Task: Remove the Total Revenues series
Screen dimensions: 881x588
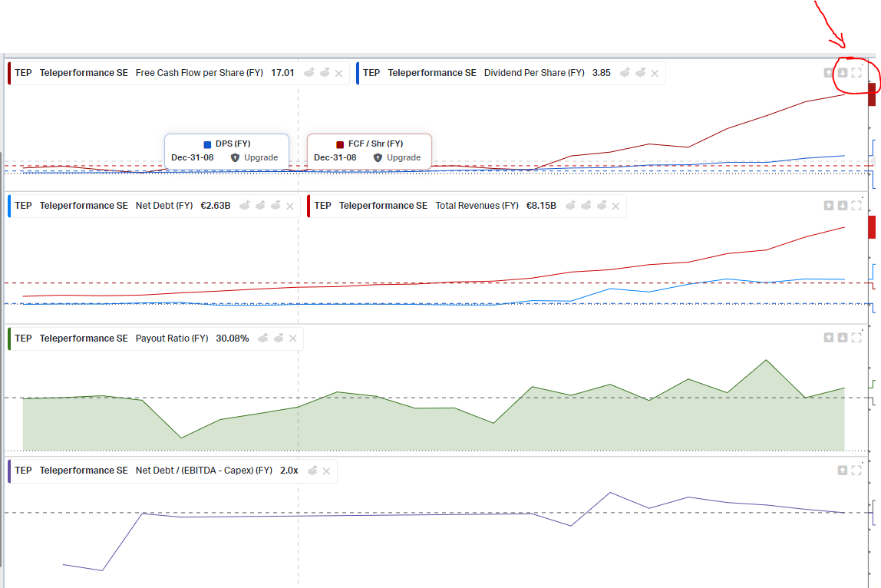Action: (615, 206)
